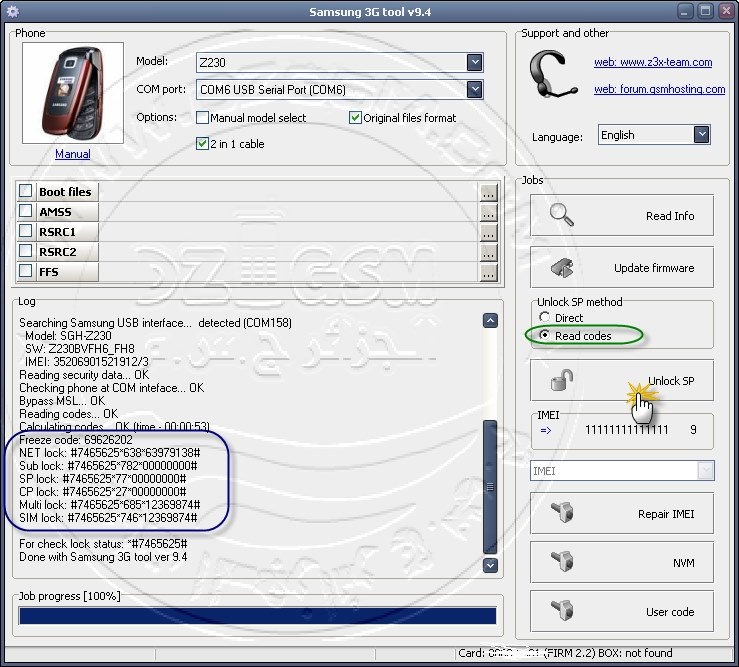Click the 'For check lock status' log line

pos(103,543)
